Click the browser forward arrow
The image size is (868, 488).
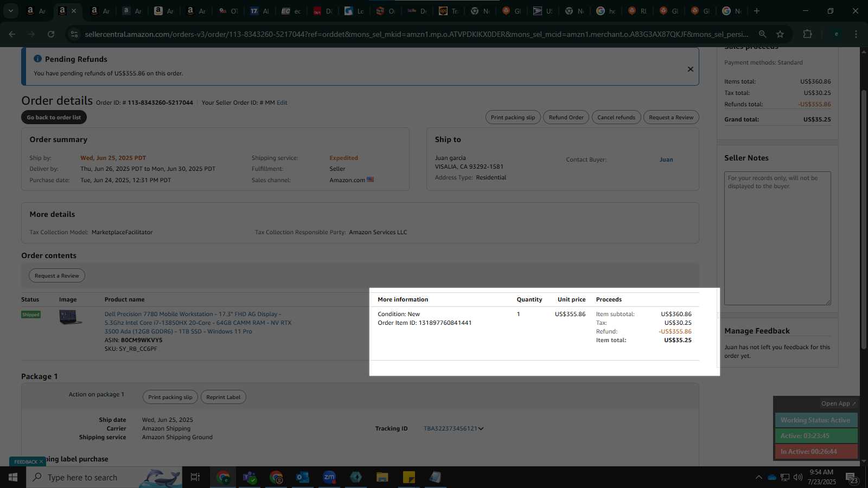(x=31, y=34)
